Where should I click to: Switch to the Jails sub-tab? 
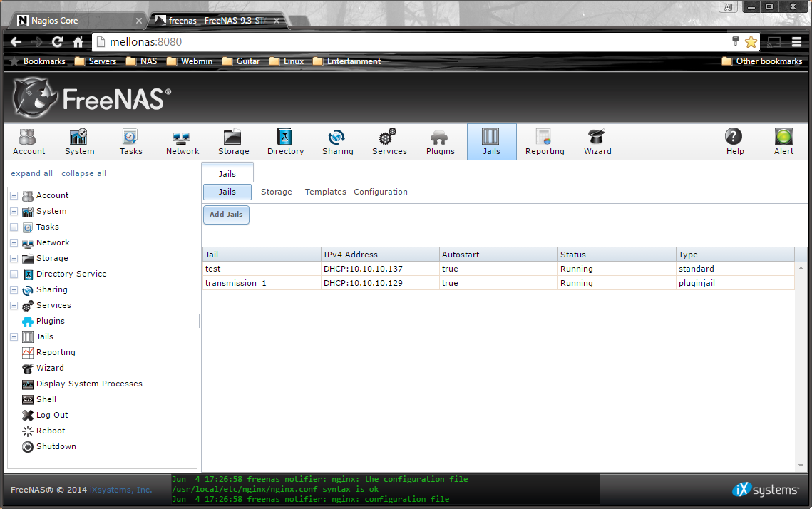[x=227, y=192]
